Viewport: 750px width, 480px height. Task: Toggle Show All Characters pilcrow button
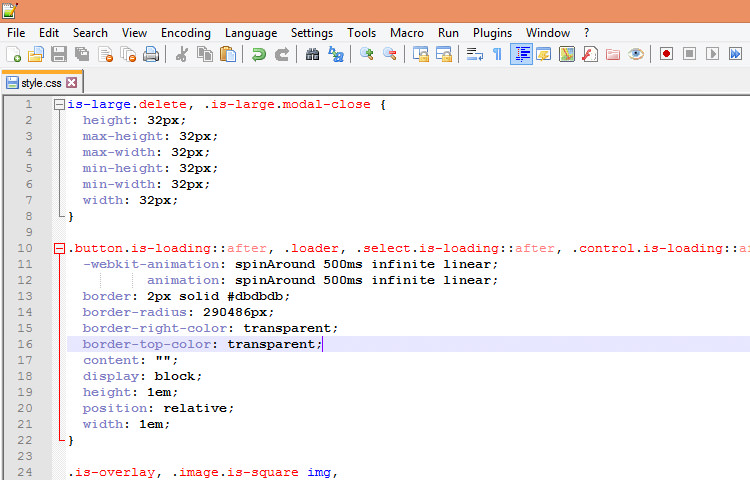pyautogui.click(x=497, y=54)
